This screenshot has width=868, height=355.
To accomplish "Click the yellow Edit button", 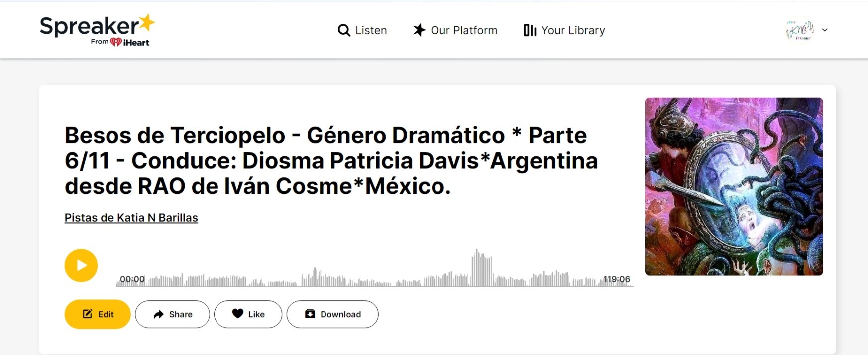I will [98, 314].
